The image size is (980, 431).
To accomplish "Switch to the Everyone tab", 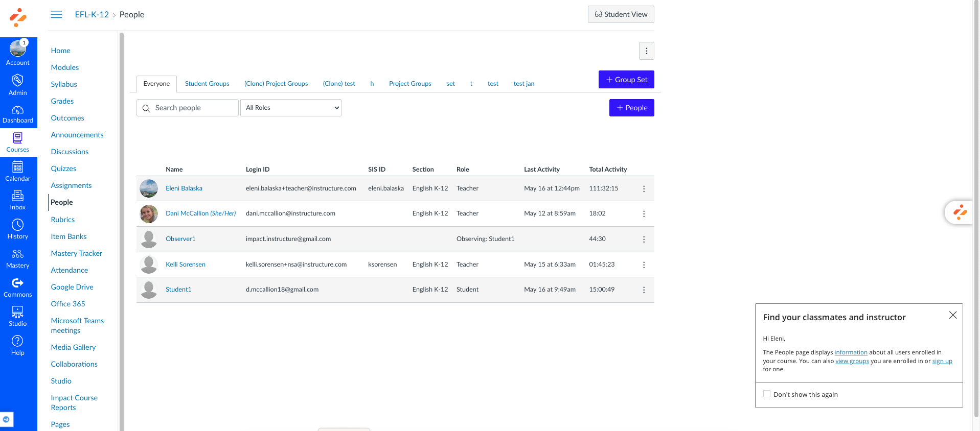I will 156,84.
